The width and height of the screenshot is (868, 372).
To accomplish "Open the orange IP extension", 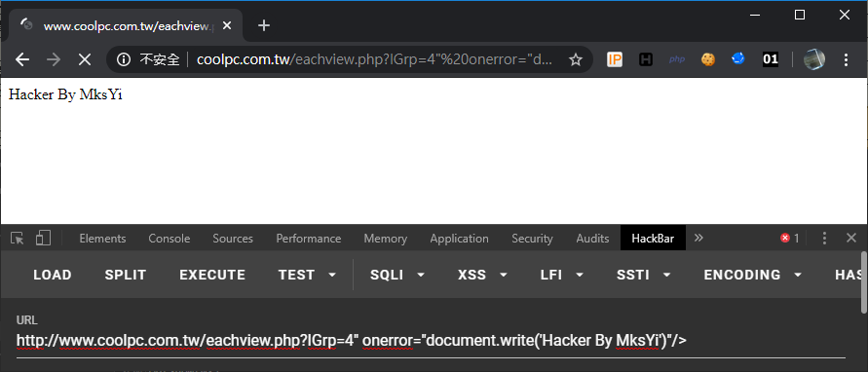I will click(x=615, y=59).
